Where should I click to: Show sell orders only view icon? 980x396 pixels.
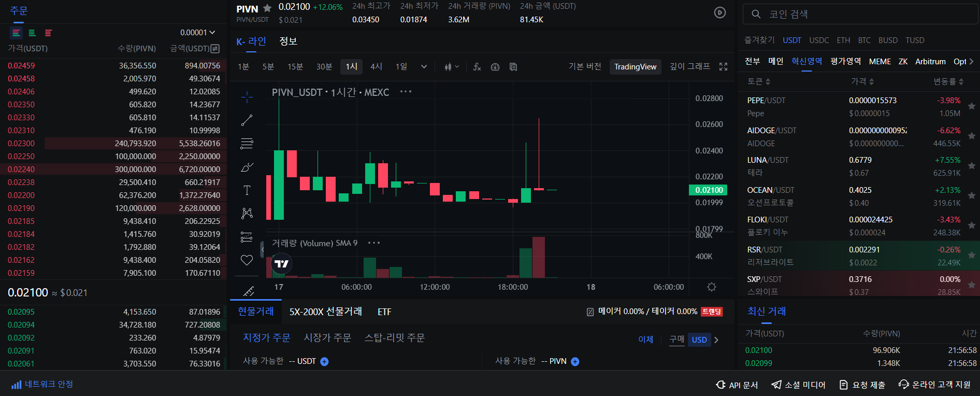tap(48, 33)
